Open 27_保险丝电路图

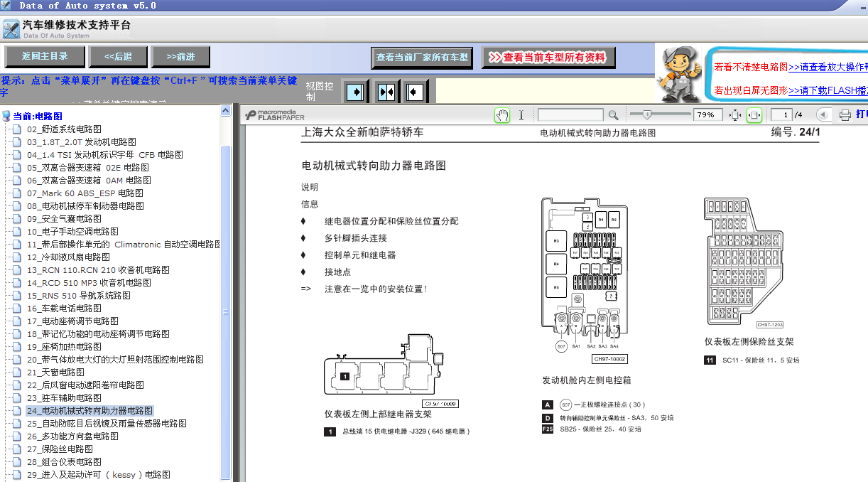pos(60,449)
